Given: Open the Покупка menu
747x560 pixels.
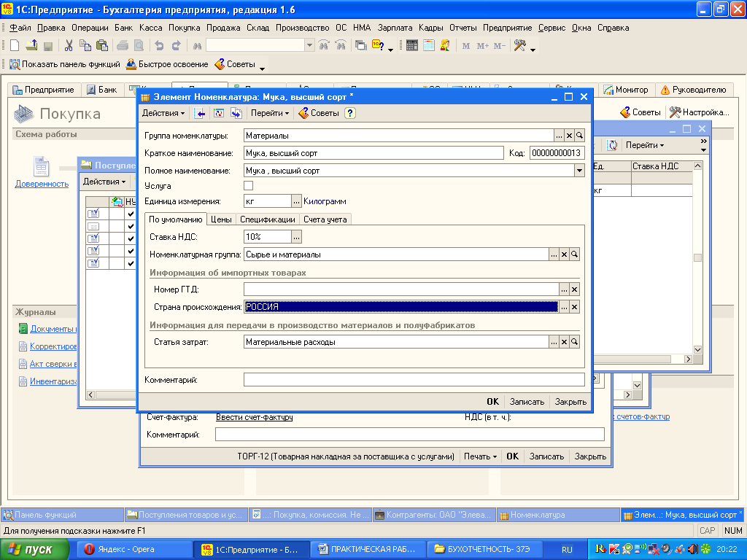Looking at the screenshot, I should [x=184, y=28].
